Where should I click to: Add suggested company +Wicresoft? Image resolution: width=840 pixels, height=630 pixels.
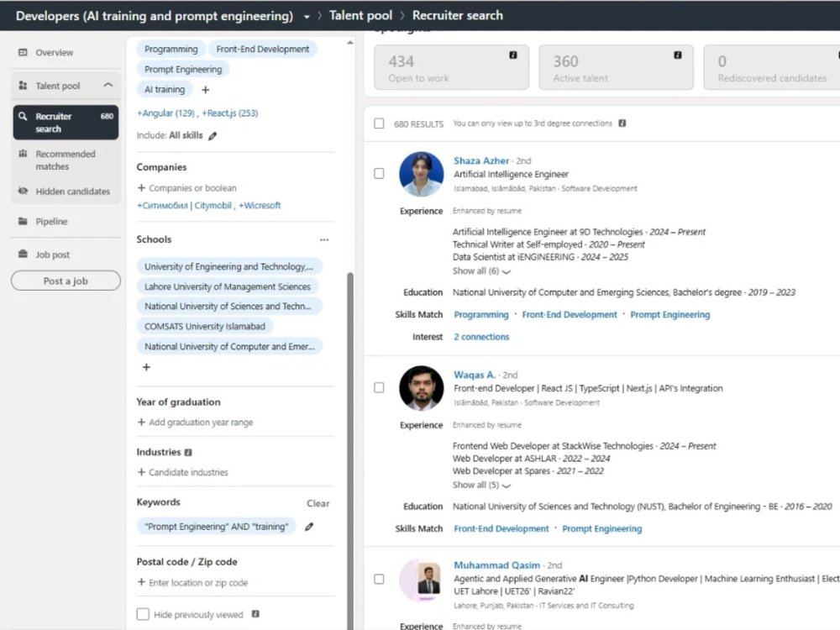[260, 206]
